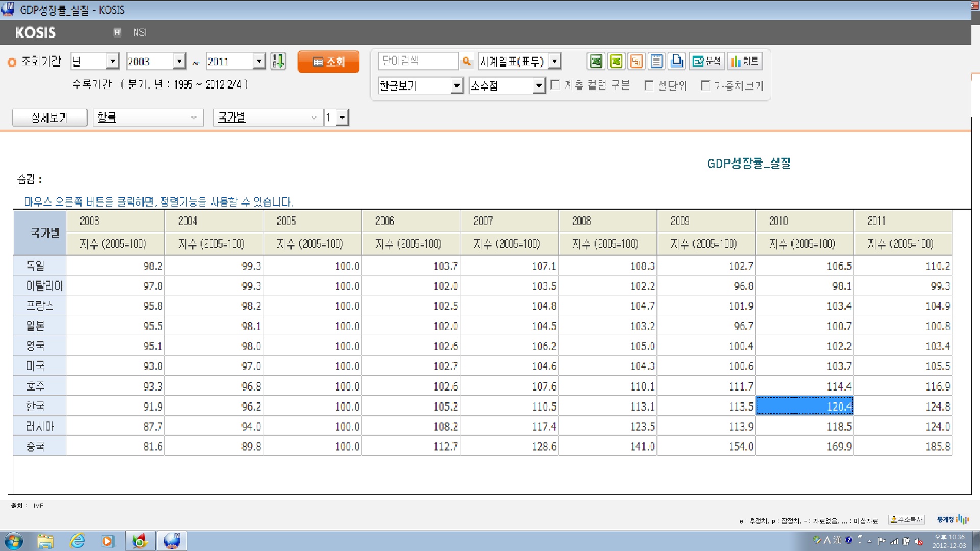Enable the 계층 컬럼 구분 checkbox
Image resolution: width=980 pixels, height=551 pixels.
tap(555, 85)
